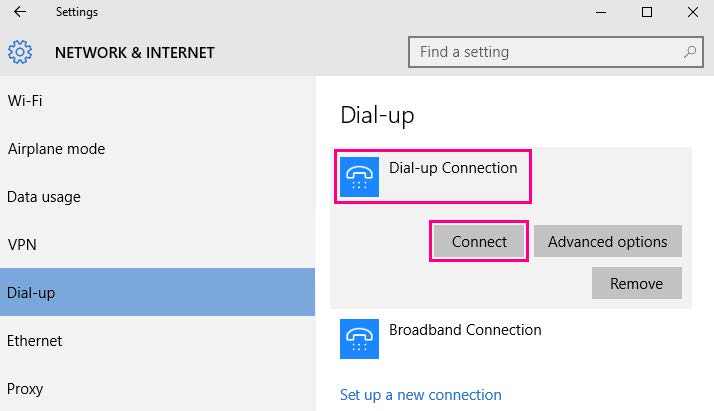Open the Data usage section
Image resolution: width=714 pixels, height=411 pixels.
pos(158,197)
